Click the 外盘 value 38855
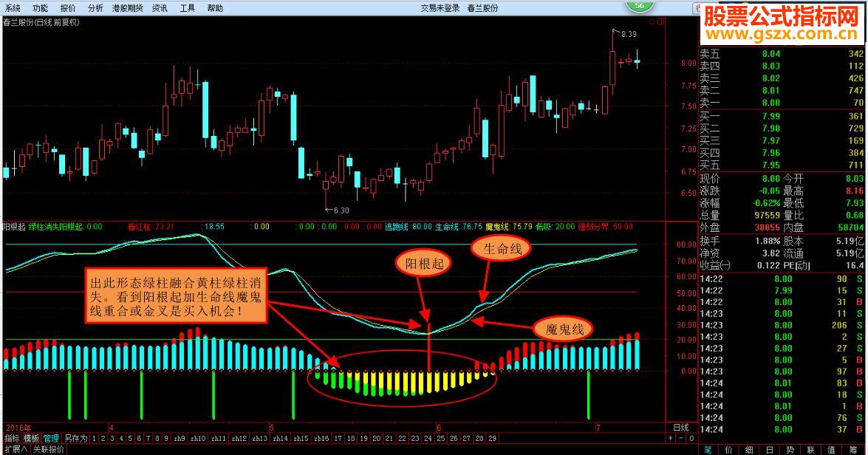 point(767,227)
